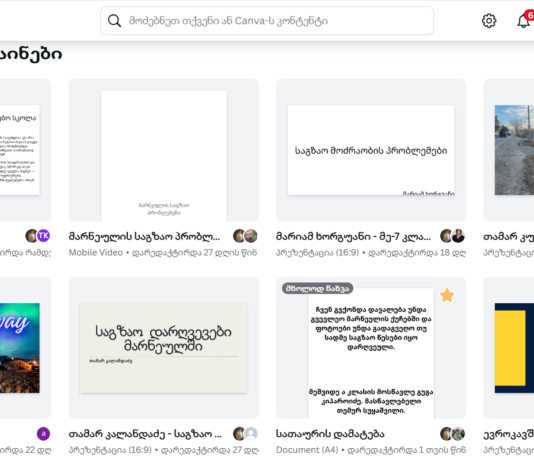Click the თამარ კალანდაძე - საგზაო title link
The width and height of the screenshot is (534, 462).
click(145, 434)
